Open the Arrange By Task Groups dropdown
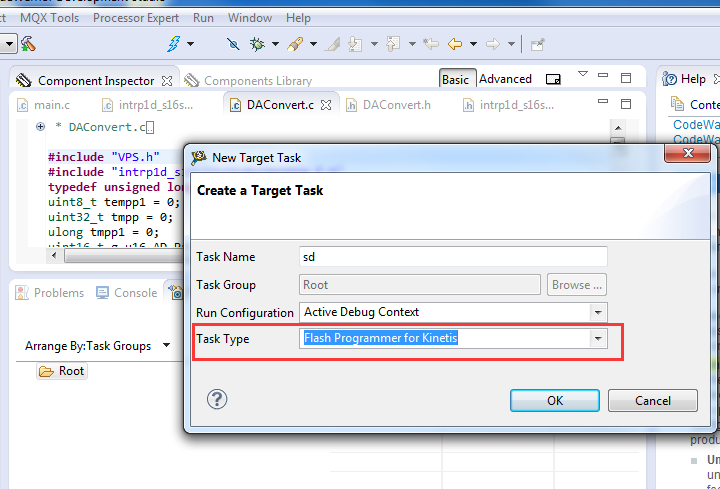 pyautogui.click(x=167, y=345)
